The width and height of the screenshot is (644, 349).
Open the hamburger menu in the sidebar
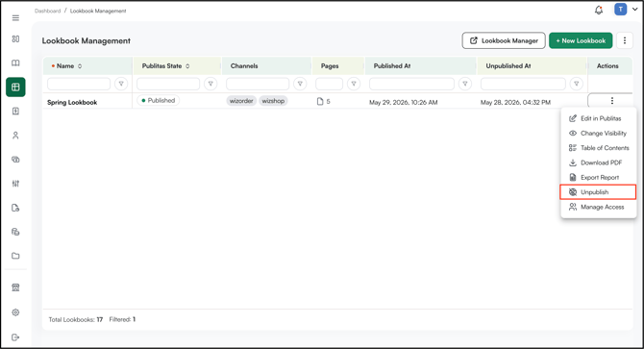[x=15, y=18]
